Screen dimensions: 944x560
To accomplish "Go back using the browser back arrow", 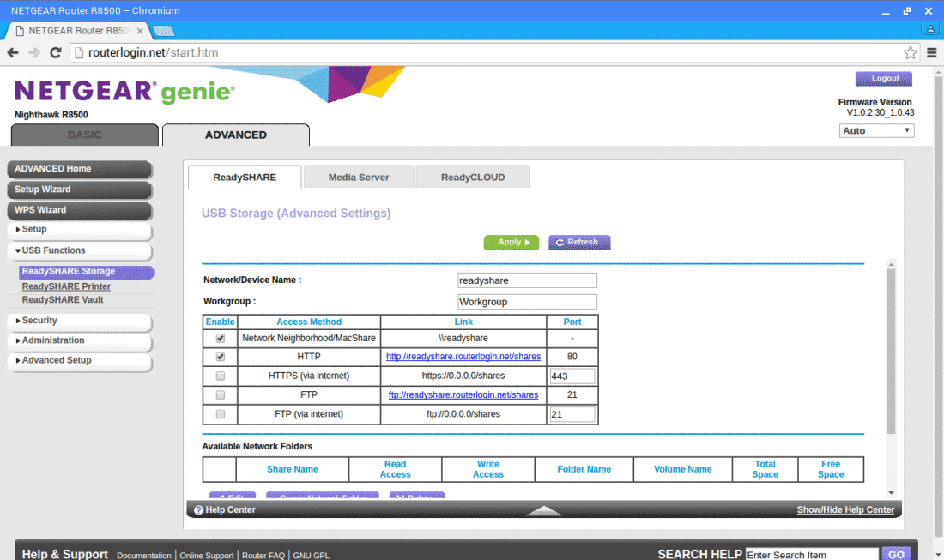I will point(13,53).
